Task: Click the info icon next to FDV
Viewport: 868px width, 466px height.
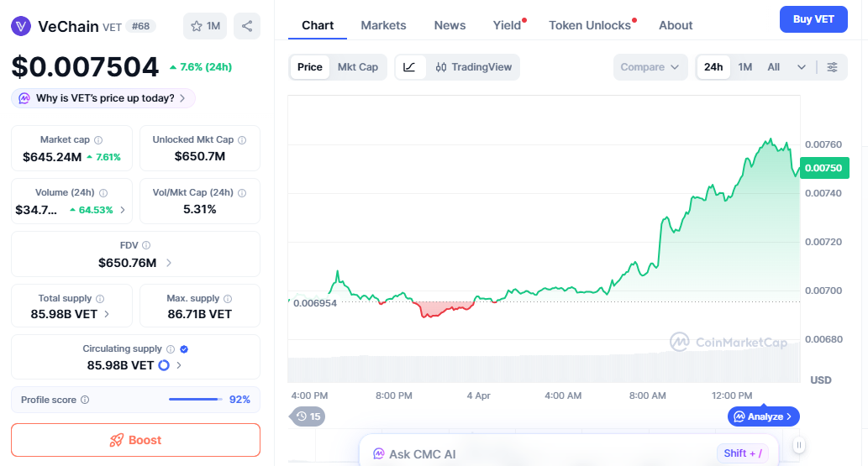Action: click(x=146, y=245)
